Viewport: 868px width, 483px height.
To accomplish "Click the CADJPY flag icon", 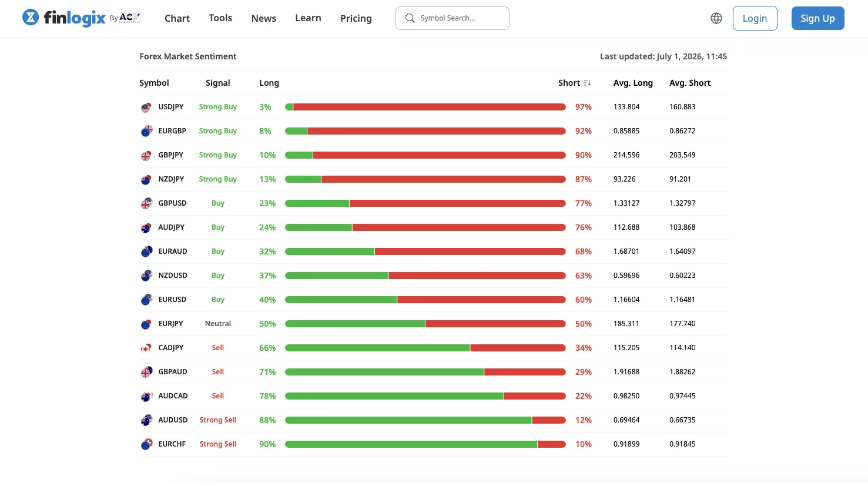I will tap(146, 348).
